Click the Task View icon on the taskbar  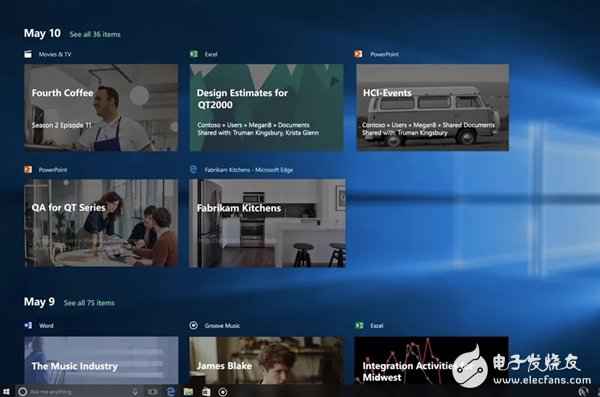pos(153,392)
